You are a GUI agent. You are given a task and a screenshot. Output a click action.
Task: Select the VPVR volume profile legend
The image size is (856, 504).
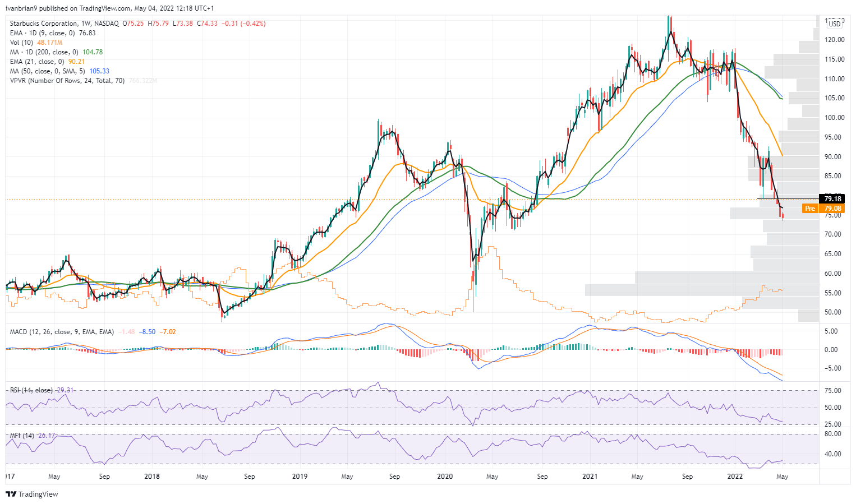pyautogui.click(x=67, y=81)
